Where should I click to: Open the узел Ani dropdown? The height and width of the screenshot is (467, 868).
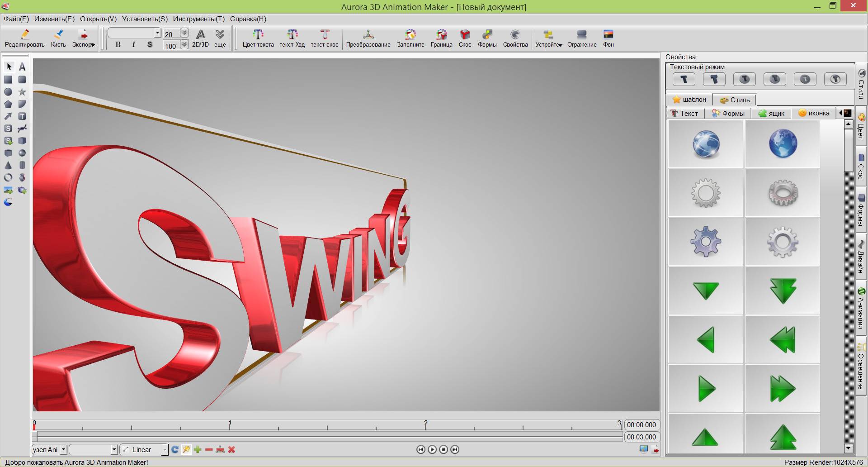(63, 449)
